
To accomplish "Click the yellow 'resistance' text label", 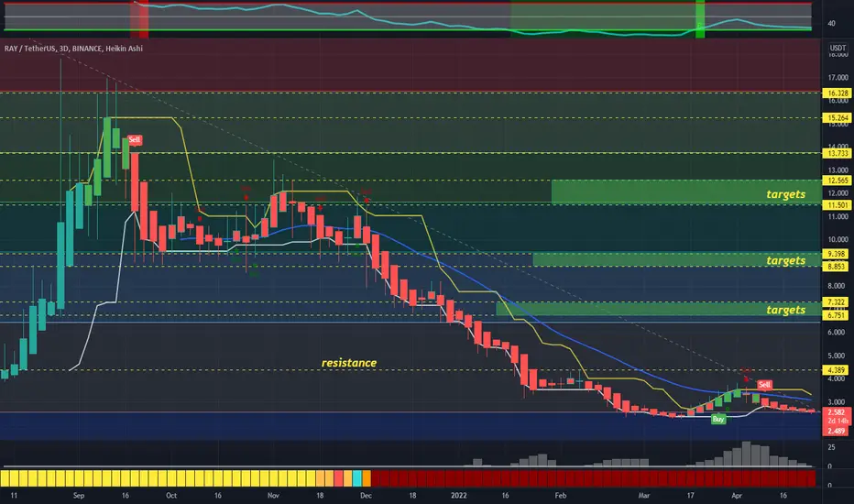I will point(348,363).
